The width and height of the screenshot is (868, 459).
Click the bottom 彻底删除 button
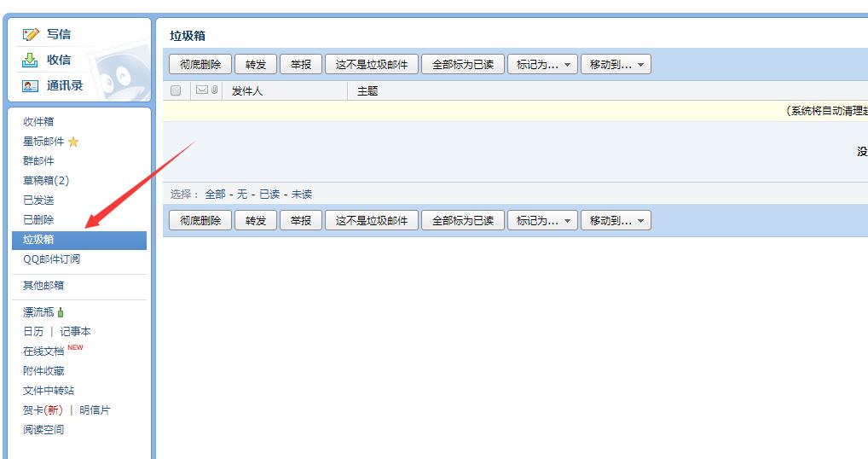point(200,220)
